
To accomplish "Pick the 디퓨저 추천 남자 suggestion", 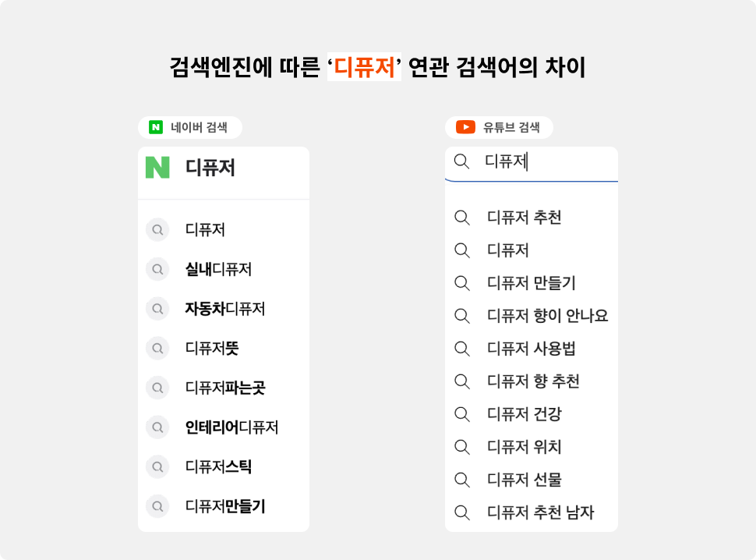I will point(540,512).
